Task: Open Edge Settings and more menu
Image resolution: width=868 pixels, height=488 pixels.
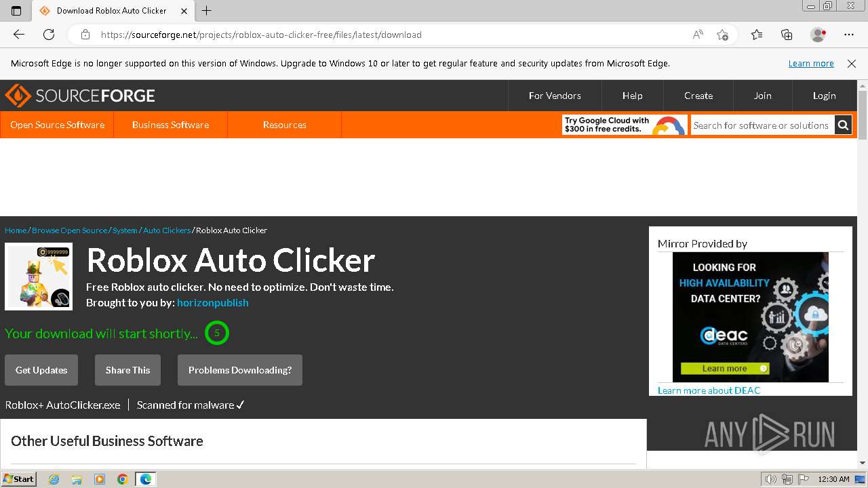Action: point(849,35)
